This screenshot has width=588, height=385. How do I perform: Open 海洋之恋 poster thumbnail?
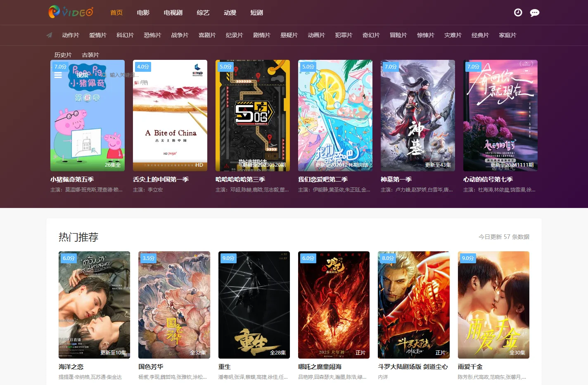tap(94, 305)
